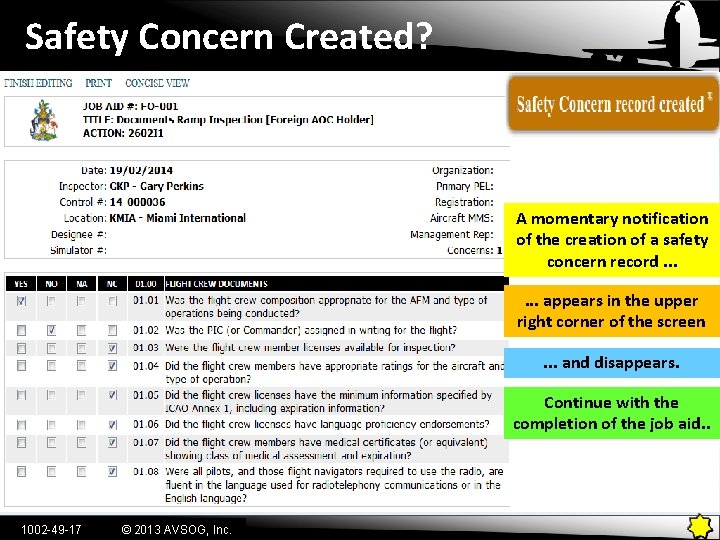Switch to CONCISE VIEW
The width and height of the screenshot is (720, 540).
tap(158, 83)
